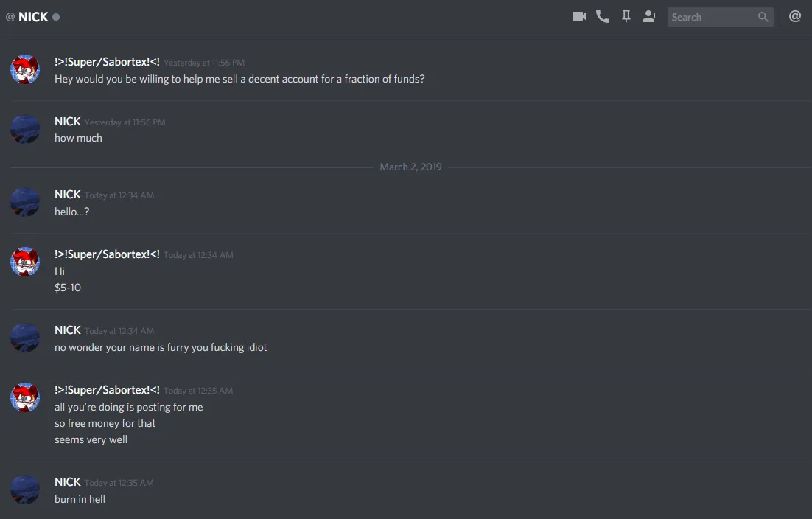Start a video call with NICK

pyautogui.click(x=579, y=16)
